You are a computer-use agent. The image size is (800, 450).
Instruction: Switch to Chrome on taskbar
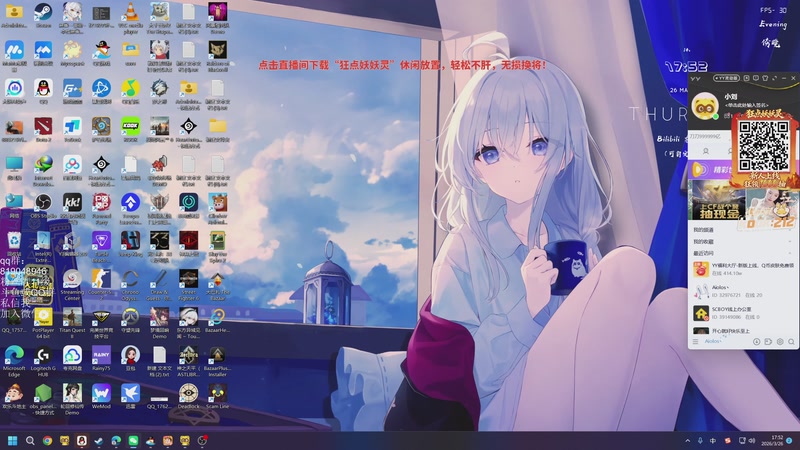47,440
